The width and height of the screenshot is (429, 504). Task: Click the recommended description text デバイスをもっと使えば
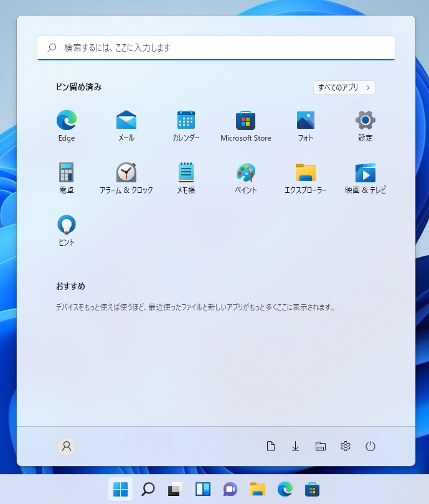(196, 307)
